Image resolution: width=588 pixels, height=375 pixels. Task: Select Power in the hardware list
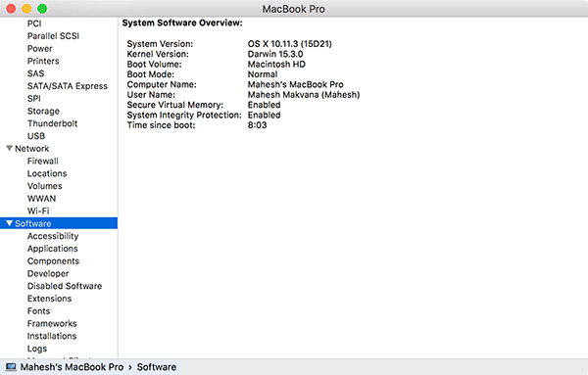pos(40,49)
